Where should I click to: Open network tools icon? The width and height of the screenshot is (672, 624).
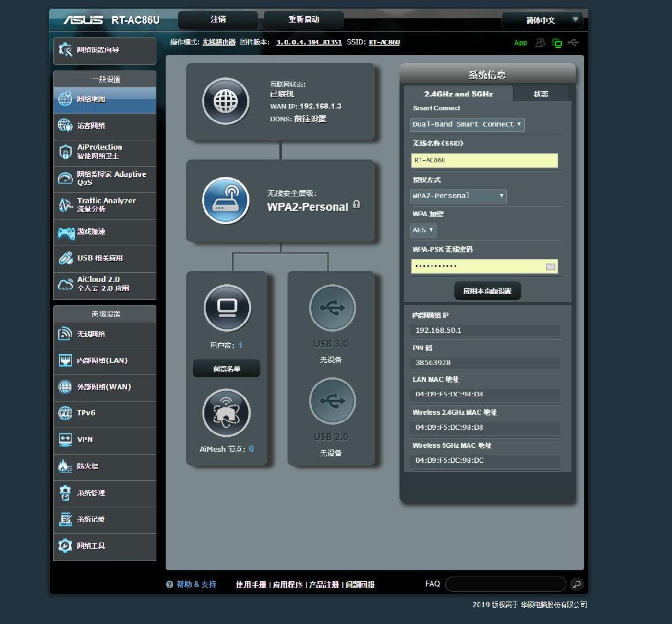pyautogui.click(x=65, y=545)
